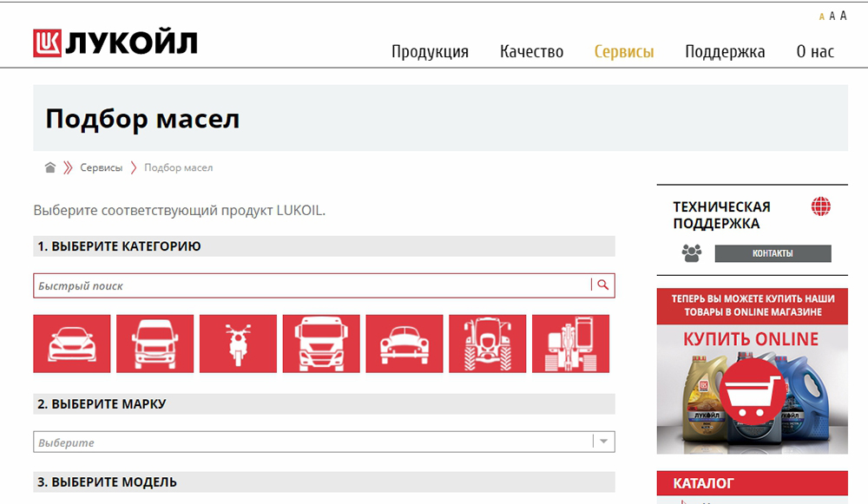Click the 'Сервисы' breadcrumb link

tap(102, 167)
